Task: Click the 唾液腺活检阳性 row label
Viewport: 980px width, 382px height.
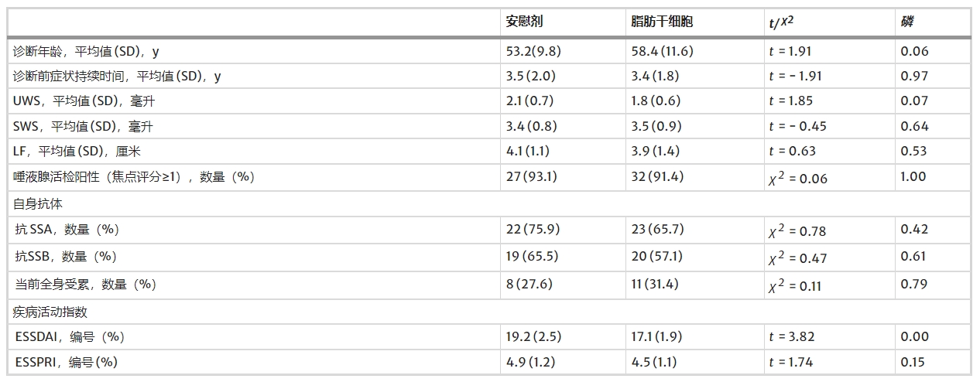Action: 134,176
